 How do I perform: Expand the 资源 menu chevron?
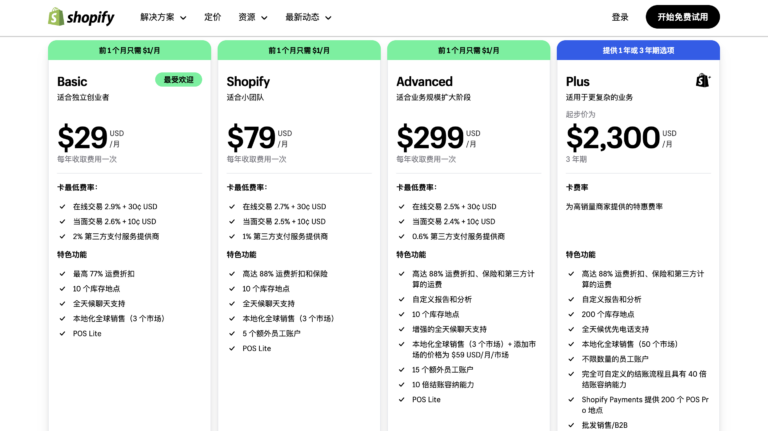[x=264, y=18]
